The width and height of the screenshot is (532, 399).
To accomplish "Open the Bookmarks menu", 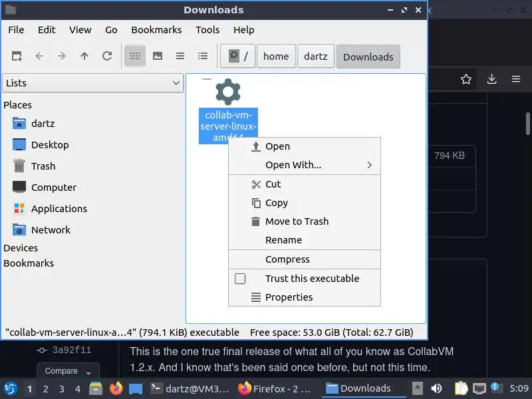I will pyautogui.click(x=156, y=30).
